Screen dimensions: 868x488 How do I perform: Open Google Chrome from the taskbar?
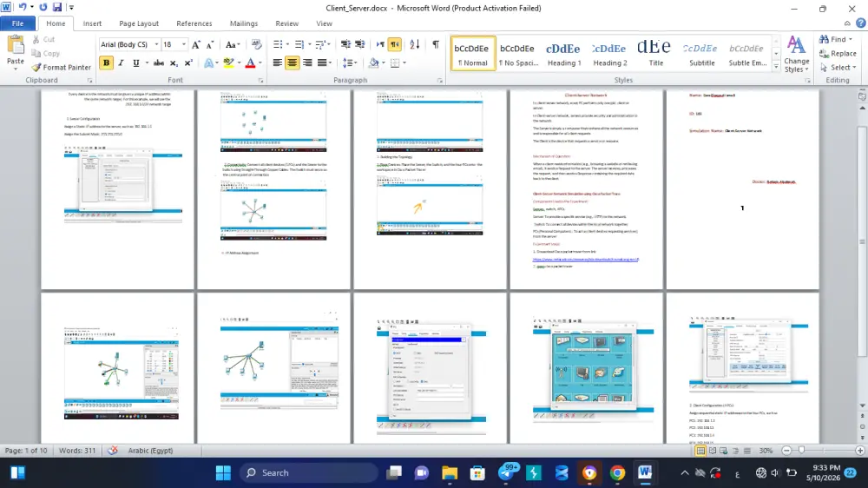(617, 472)
